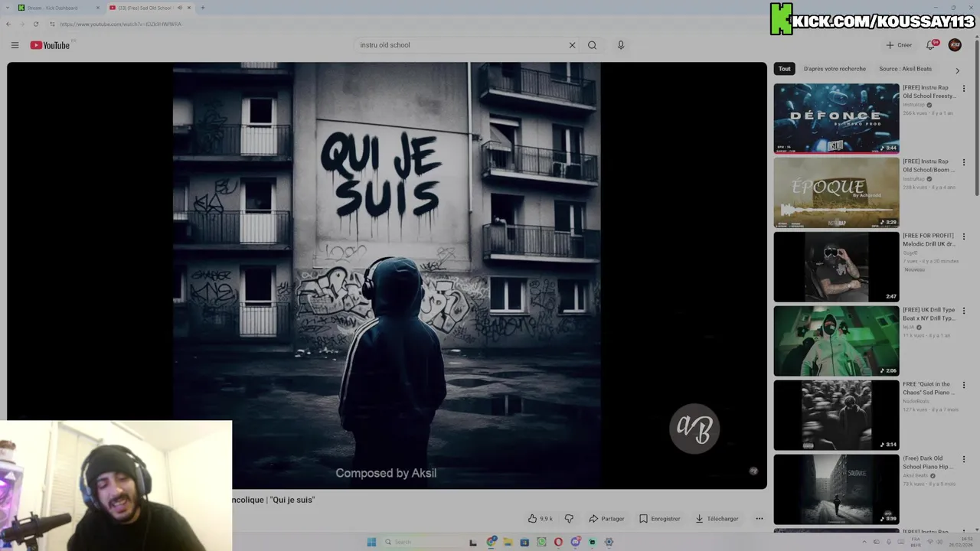
Task: Open the YouTube notifications bell
Action: pos(931,45)
